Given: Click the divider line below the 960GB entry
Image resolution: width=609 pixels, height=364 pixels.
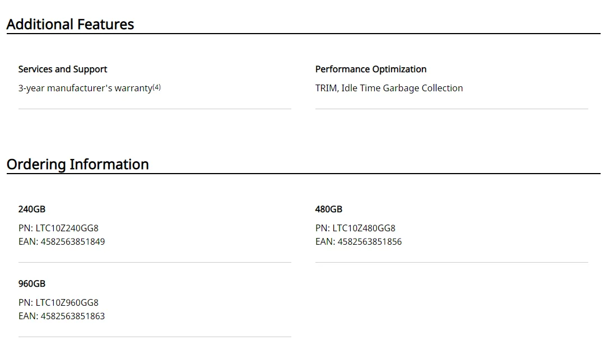Looking at the screenshot, I should coord(155,337).
